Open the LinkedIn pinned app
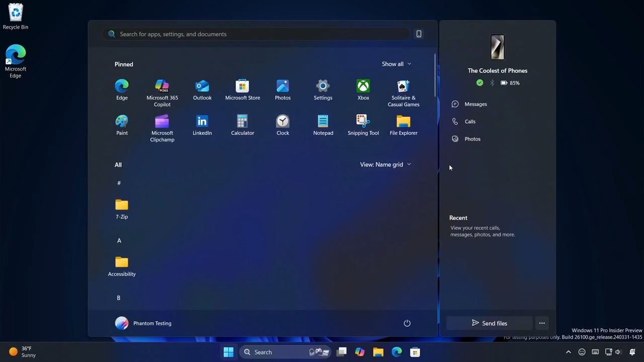 click(x=202, y=126)
